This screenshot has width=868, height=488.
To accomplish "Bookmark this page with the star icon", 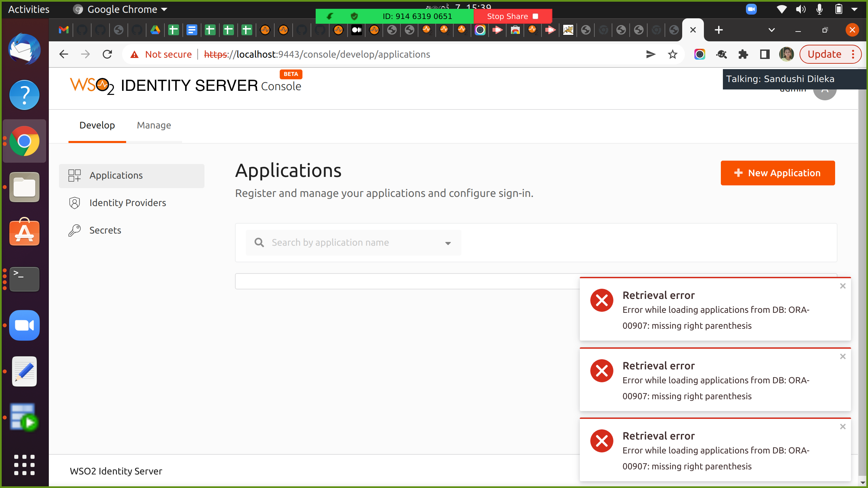I will point(673,54).
